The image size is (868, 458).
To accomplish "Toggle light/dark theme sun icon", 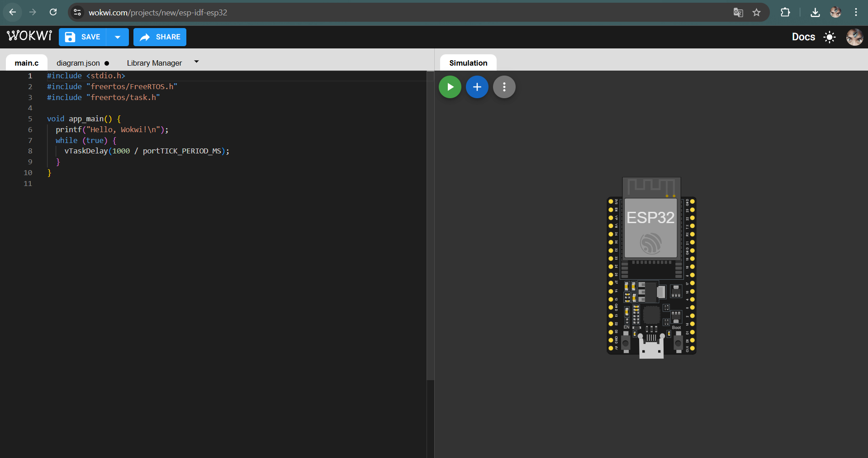I will click(829, 37).
